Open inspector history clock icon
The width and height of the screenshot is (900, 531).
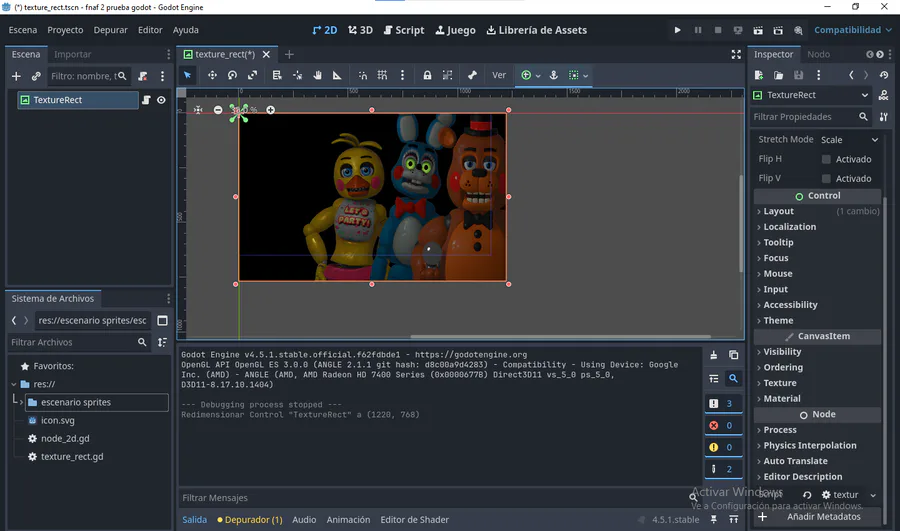tap(883, 75)
